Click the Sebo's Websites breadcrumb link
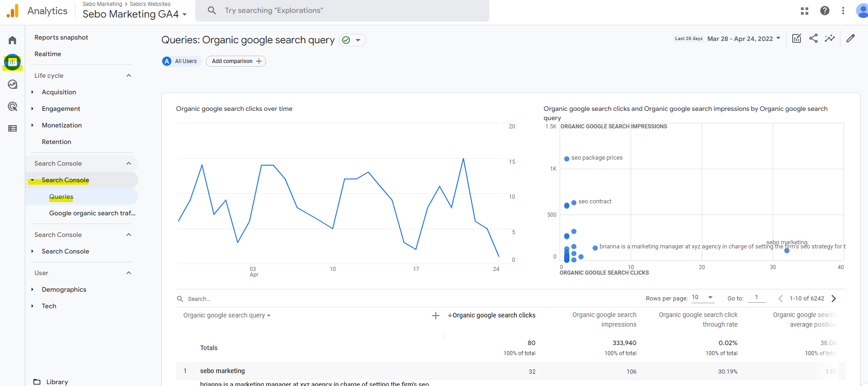Image resolution: width=868 pixels, height=386 pixels. 150,4
